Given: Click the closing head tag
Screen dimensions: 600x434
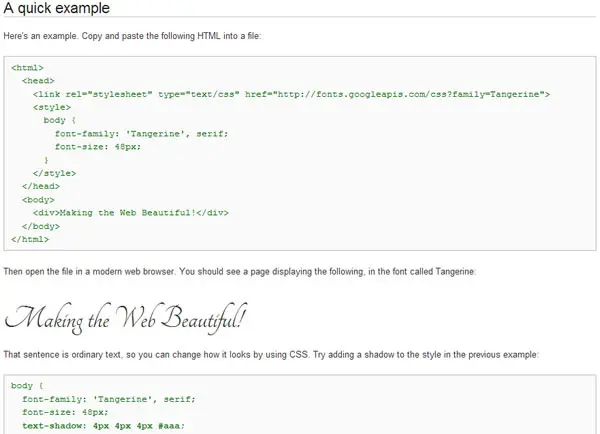Looking at the screenshot, I should tap(41, 186).
